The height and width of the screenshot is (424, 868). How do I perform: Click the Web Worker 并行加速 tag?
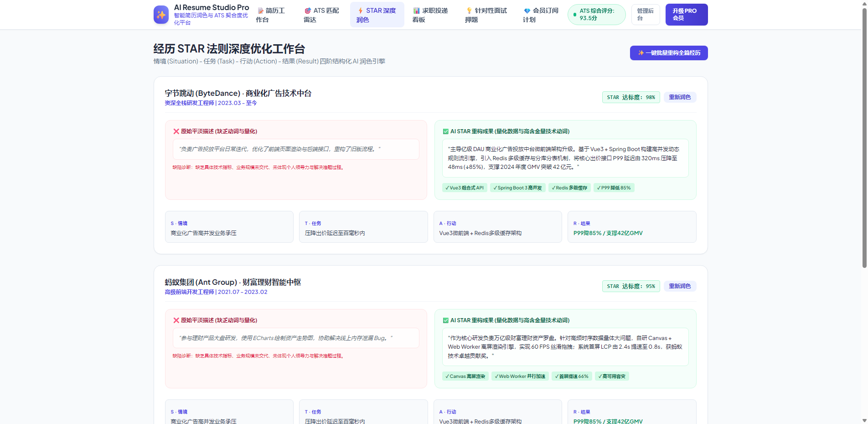[x=520, y=376]
